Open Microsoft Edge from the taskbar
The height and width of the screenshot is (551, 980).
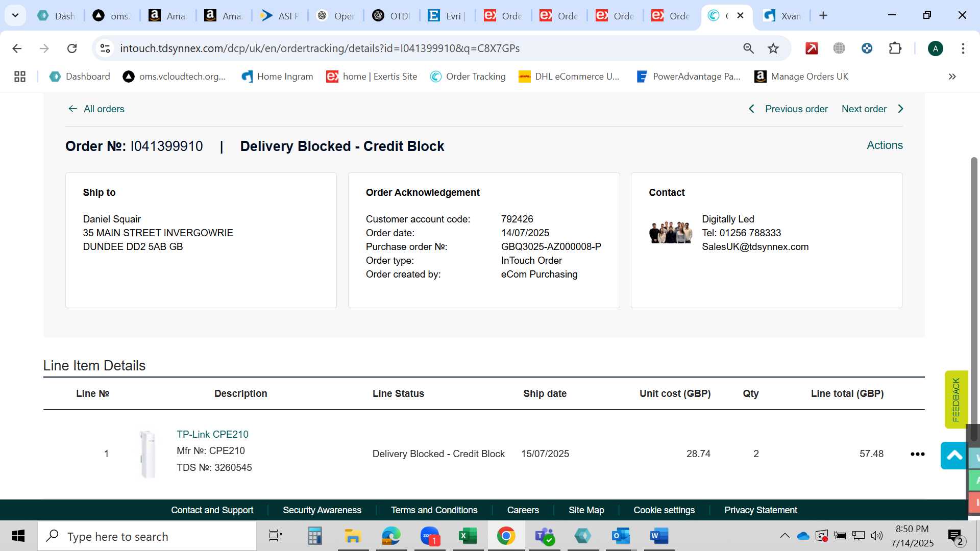[391, 536]
